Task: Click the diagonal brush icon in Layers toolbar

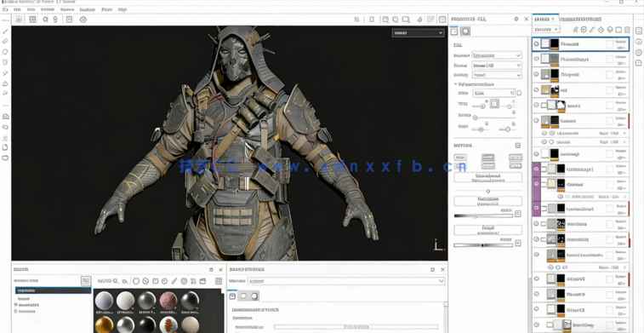Action: 592,30
